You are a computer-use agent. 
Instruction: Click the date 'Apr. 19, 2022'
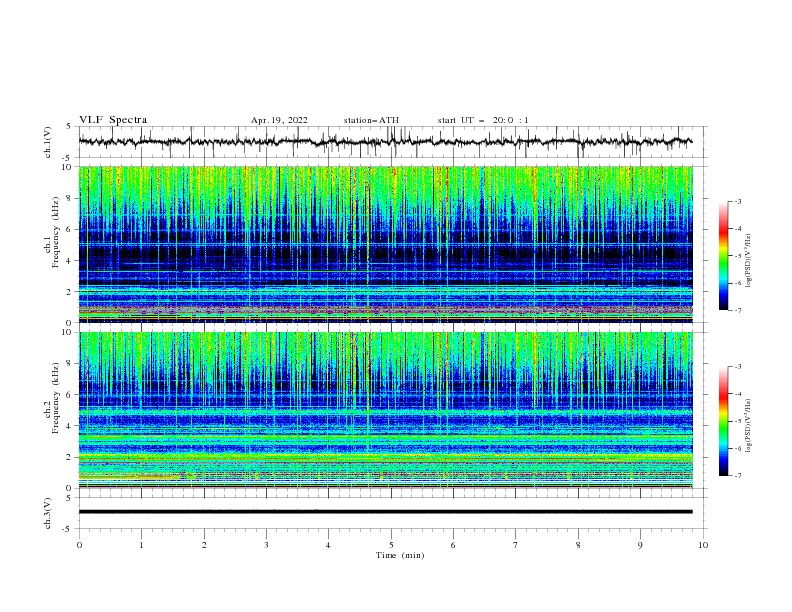279,120
